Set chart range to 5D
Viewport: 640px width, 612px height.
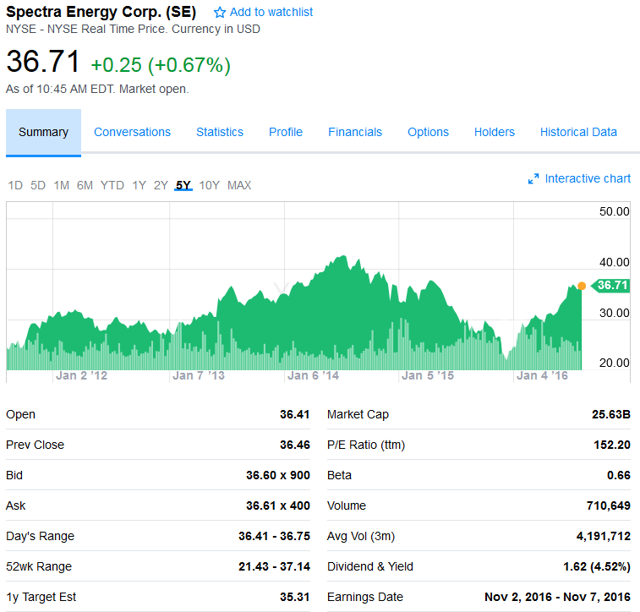pyautogui.click(x=38, y=186)
